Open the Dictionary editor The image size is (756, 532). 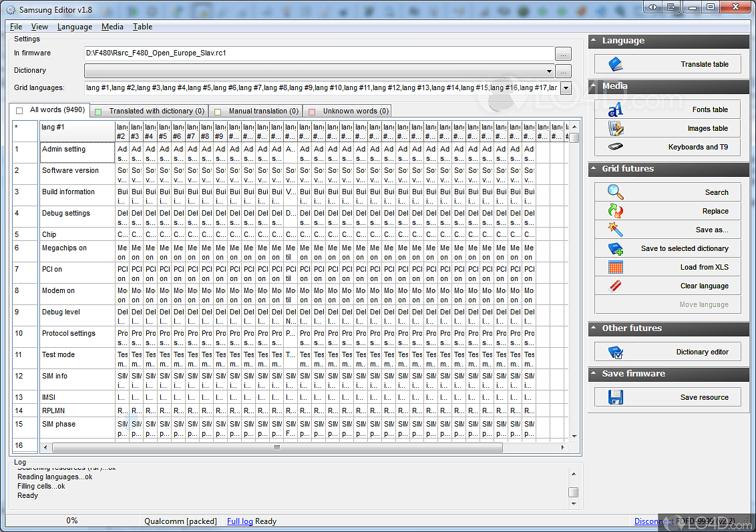[x=668, y=351]
